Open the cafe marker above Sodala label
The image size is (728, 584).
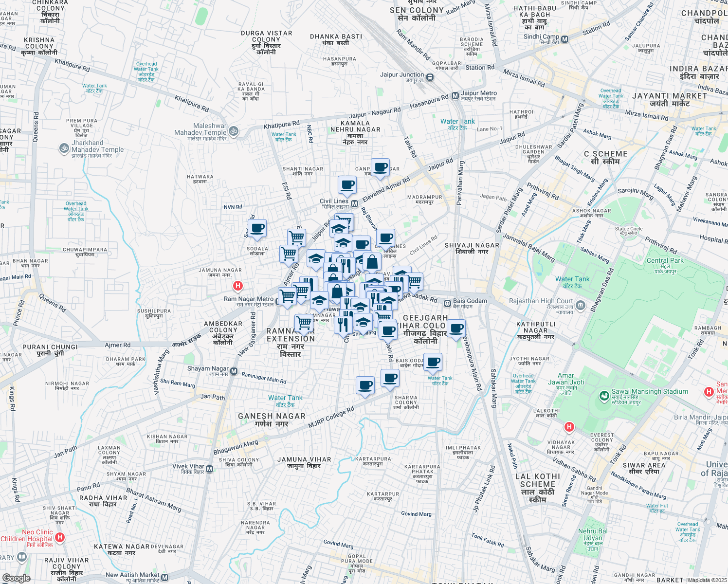pyautogui.click(x=257, y=228)
